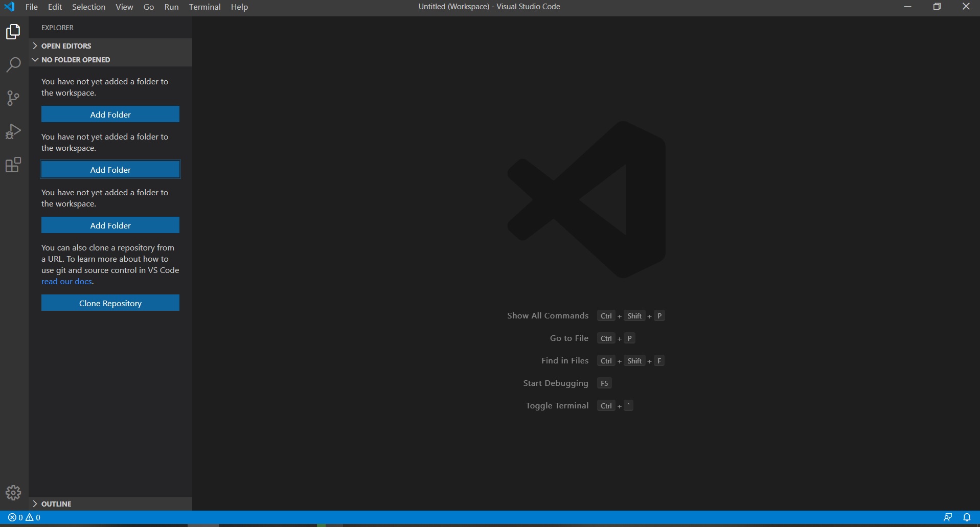The width and height of the screenshot is (980, 527).
Task: Open the Explorer view
Action: (13, 31)
